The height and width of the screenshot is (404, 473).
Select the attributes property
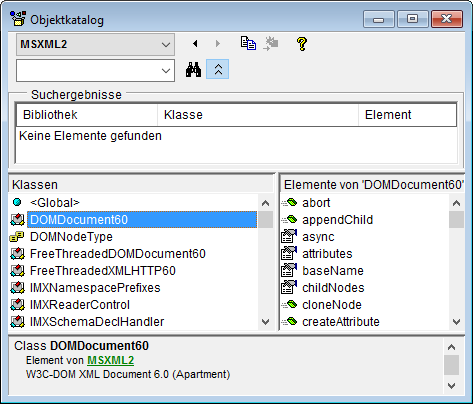point(327,254)
